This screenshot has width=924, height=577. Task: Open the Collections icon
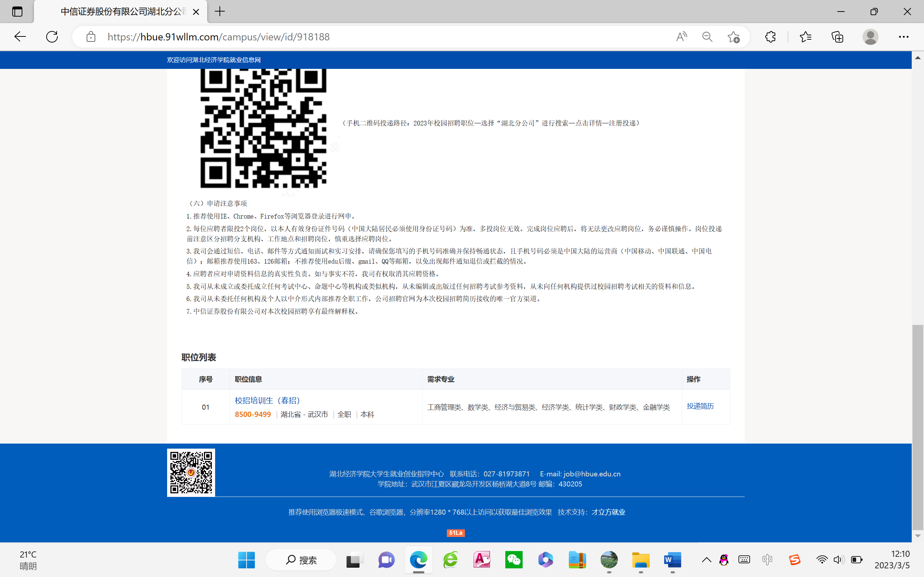pyautogui.click(x=837, y=37)
